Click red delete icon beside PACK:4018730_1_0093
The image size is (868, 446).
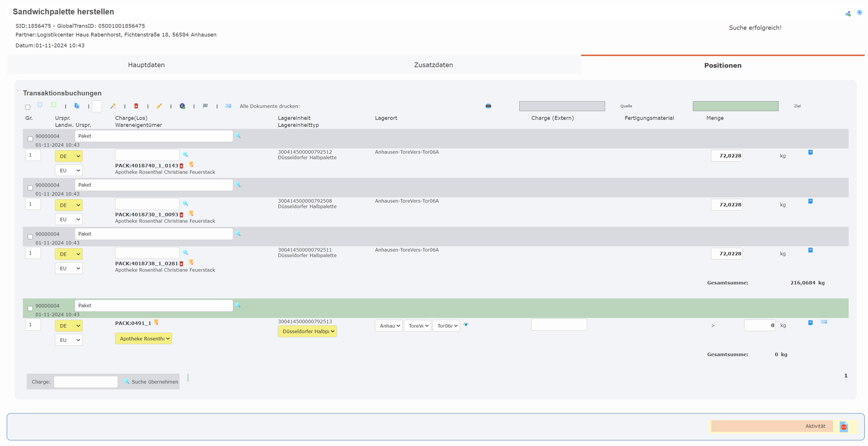pyautogui.click(x=182, y=215)
